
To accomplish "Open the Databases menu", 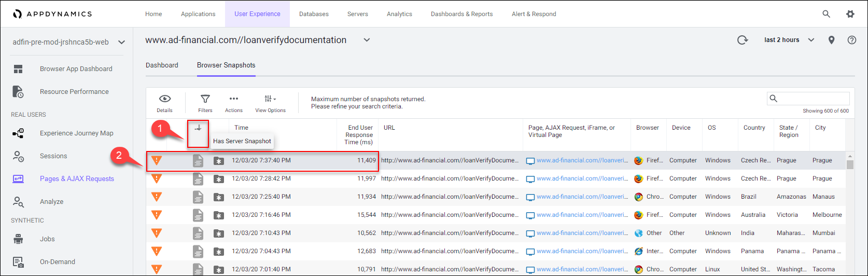I will tap(314, 14).
